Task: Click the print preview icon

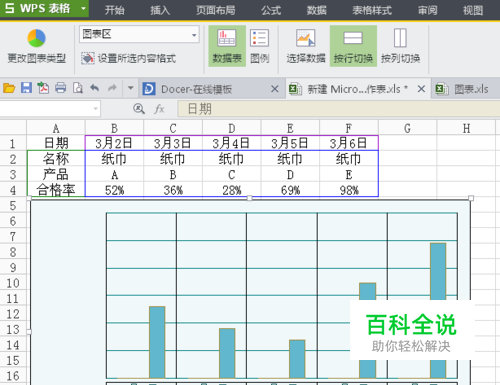Action: pos(78,88)
